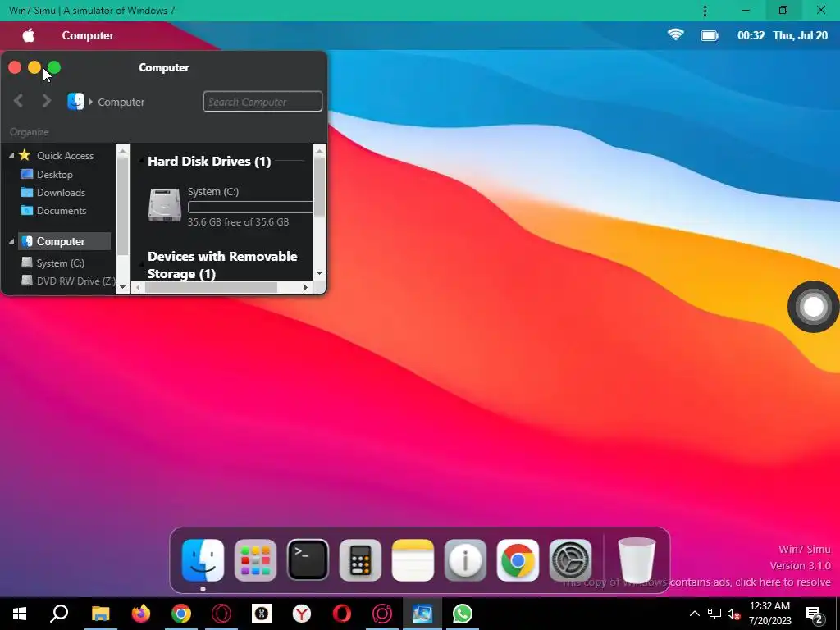Select Documents in the sidebar

click(x=62, y=211)
